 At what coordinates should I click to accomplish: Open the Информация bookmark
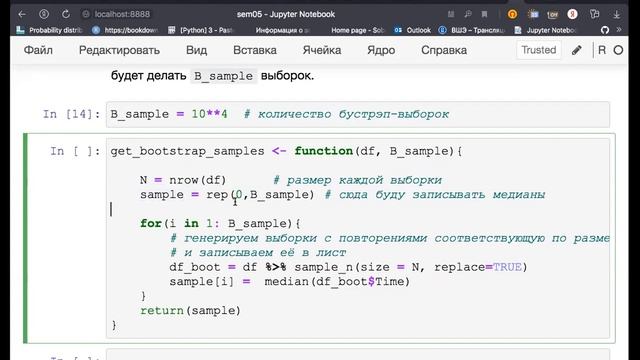(x=283, y=30)
